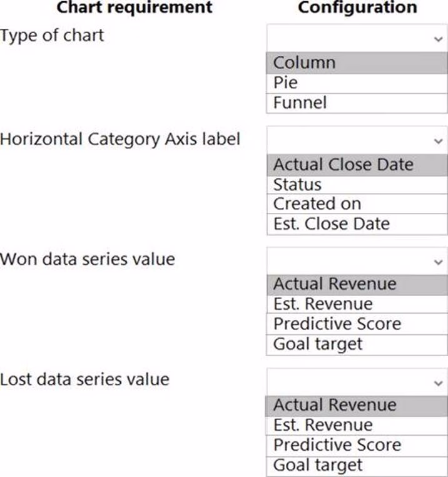
Task: Pick Est. Close Date axis option
Action: pyautogui.click(x=357, y=224)
